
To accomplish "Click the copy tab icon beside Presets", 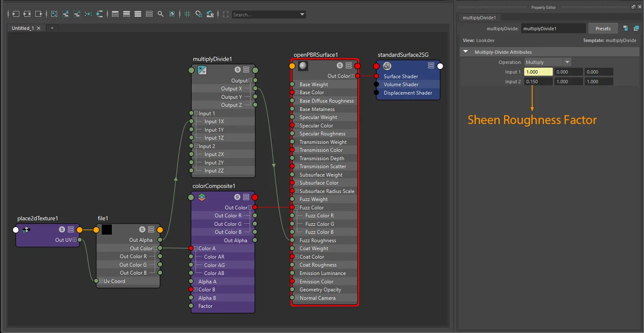I will pos(625,28).
